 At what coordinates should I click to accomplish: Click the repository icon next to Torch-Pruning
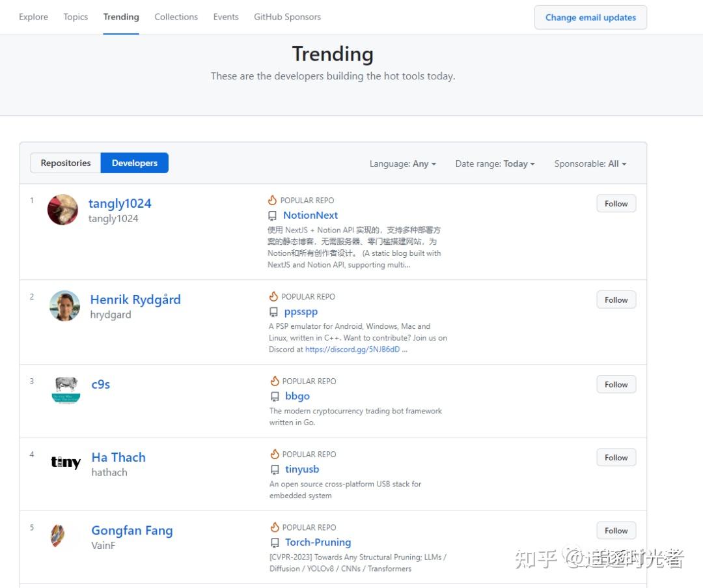click(274, 542)
